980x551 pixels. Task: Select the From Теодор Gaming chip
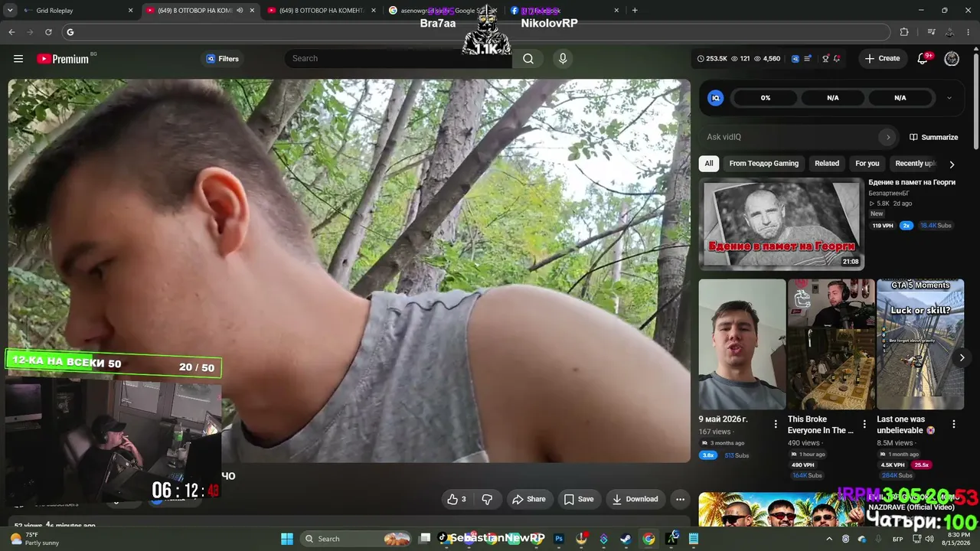(763, 163)
